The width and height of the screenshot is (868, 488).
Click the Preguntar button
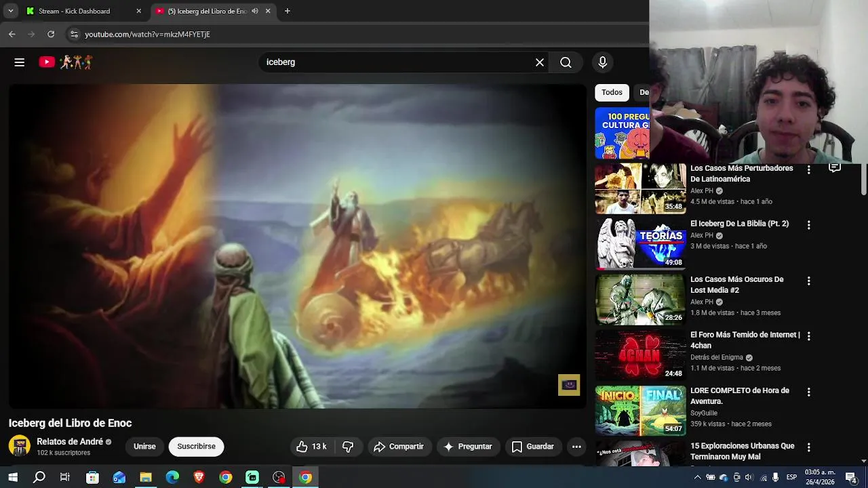point(468,447)
